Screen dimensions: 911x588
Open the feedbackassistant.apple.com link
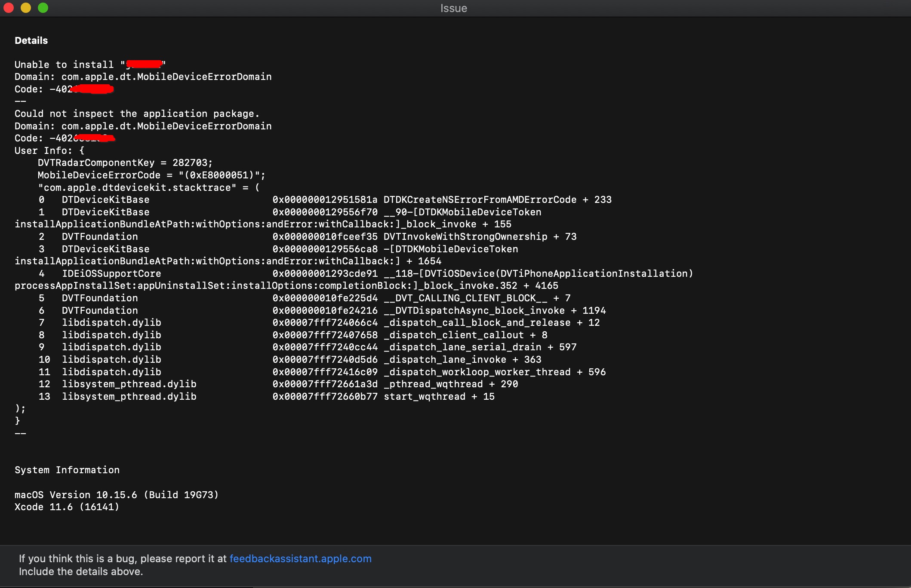coord(300,558)
